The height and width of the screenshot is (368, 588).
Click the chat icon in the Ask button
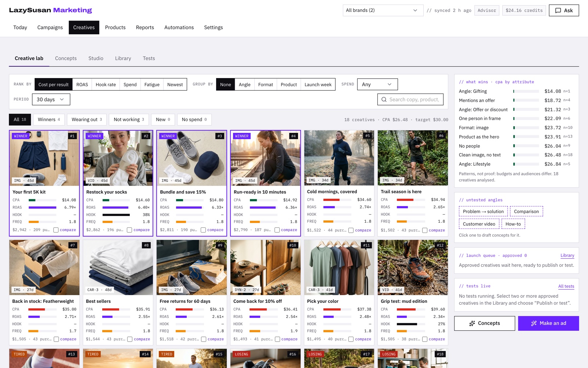[x=558, y=10]
